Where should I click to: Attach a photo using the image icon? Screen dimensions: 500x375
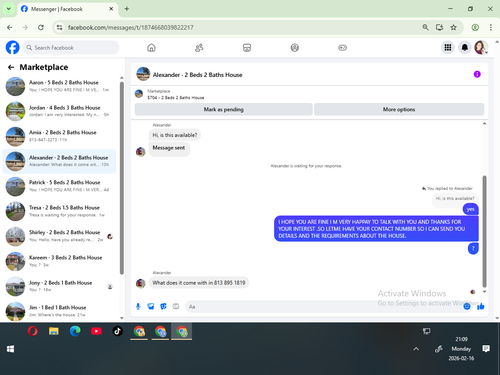tap(151, 306)
